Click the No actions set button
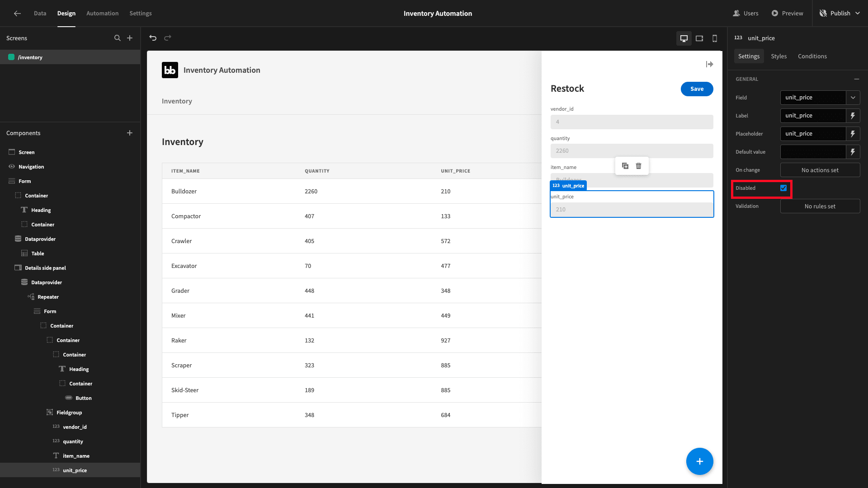868x488 pixels. 820,170
